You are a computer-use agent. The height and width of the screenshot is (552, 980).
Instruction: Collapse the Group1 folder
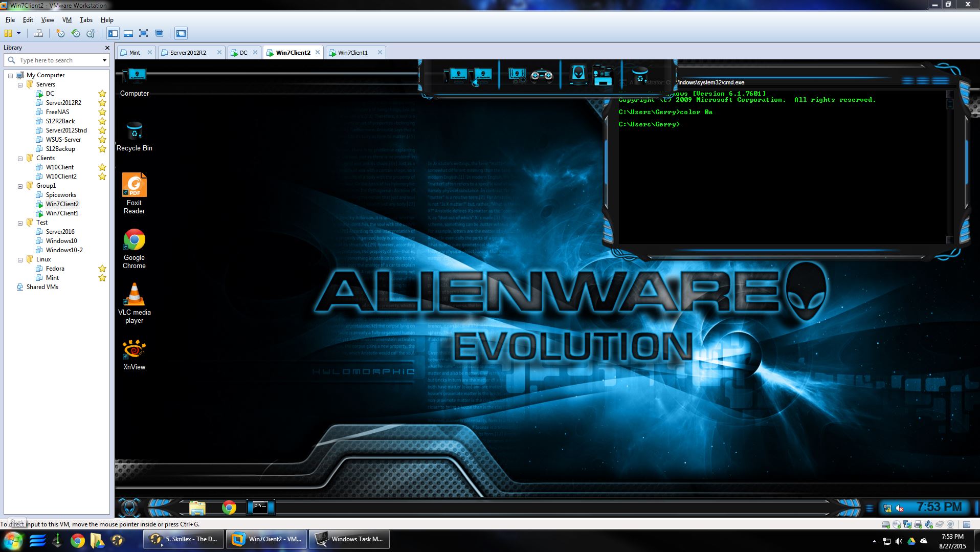[x=20, y=186]
